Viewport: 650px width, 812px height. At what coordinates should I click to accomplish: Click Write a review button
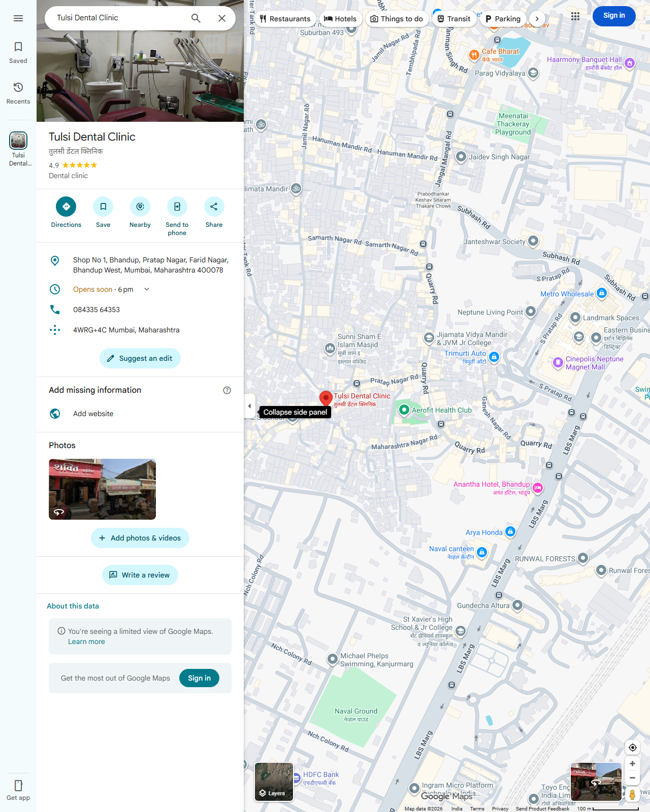coord(140,575)
